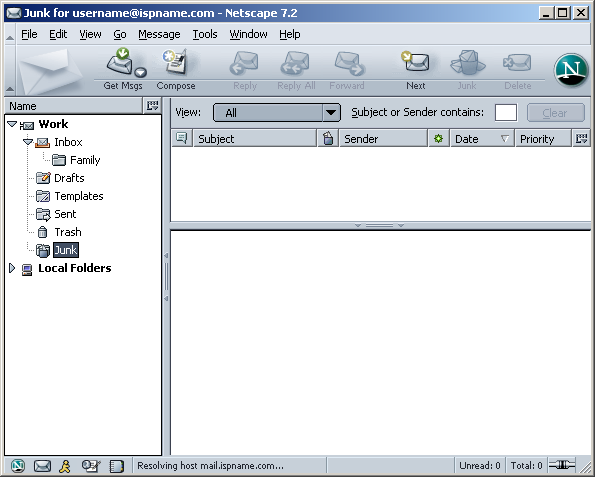Open Navigator from the status bar icon
The height and width of the screenshot is (477, 595).
(x=17, y=466)
